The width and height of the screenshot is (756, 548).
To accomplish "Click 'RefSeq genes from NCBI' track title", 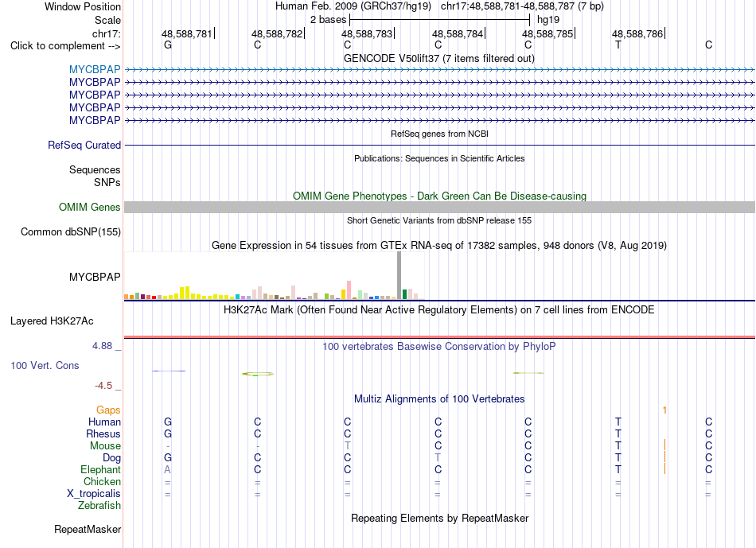I will coord(440,134).
